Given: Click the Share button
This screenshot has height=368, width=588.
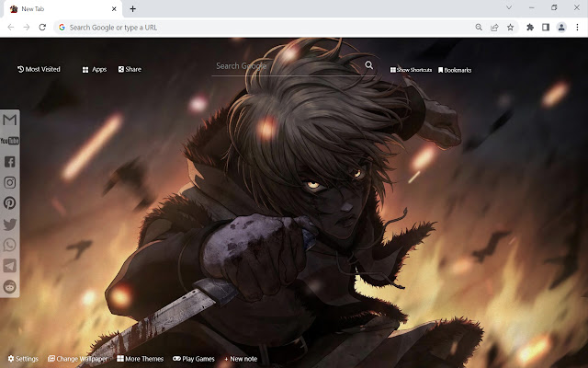Looking at the screenshot, I should coord(130,69).
